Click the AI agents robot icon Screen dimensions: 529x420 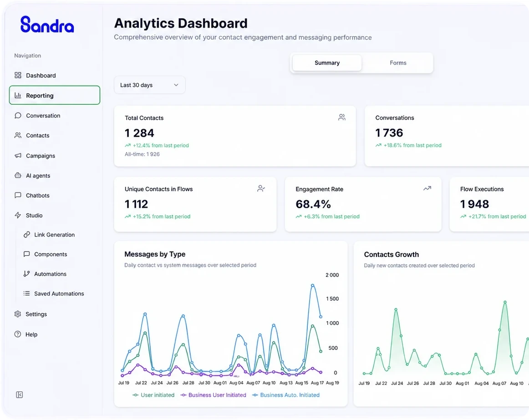18,175
